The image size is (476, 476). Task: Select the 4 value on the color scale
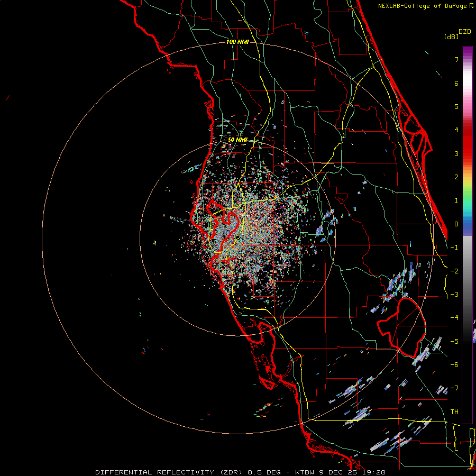pos(456,130)
